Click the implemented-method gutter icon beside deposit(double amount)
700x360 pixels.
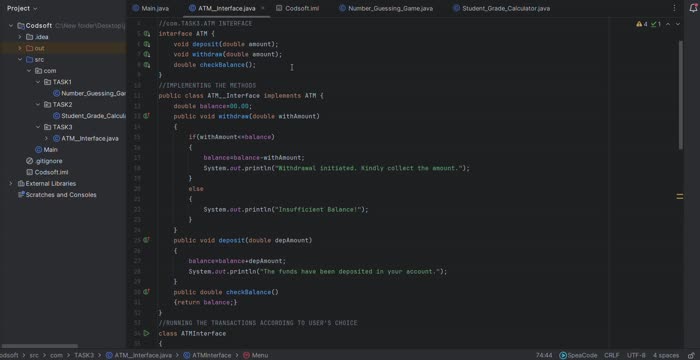[x=146, y=44]
